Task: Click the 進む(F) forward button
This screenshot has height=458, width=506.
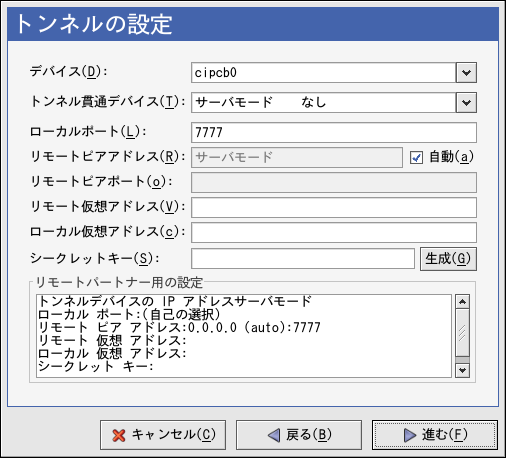Action: (x=435, y=435)
